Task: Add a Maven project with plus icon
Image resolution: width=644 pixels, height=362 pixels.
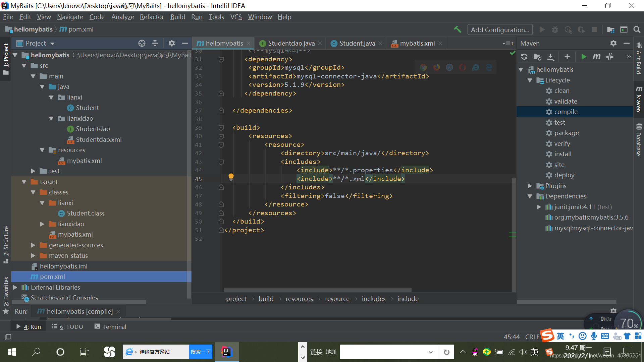Action: tap(567, 57)
